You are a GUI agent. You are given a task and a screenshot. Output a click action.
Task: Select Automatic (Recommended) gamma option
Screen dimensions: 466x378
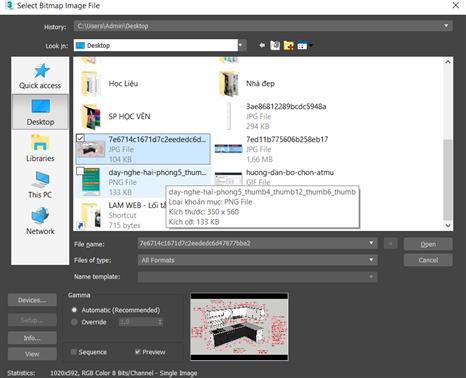74,310
